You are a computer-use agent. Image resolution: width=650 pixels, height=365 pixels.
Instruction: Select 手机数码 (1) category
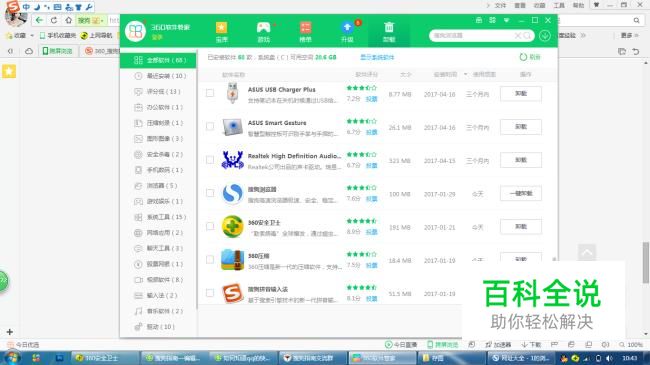(x=158, y=170)
